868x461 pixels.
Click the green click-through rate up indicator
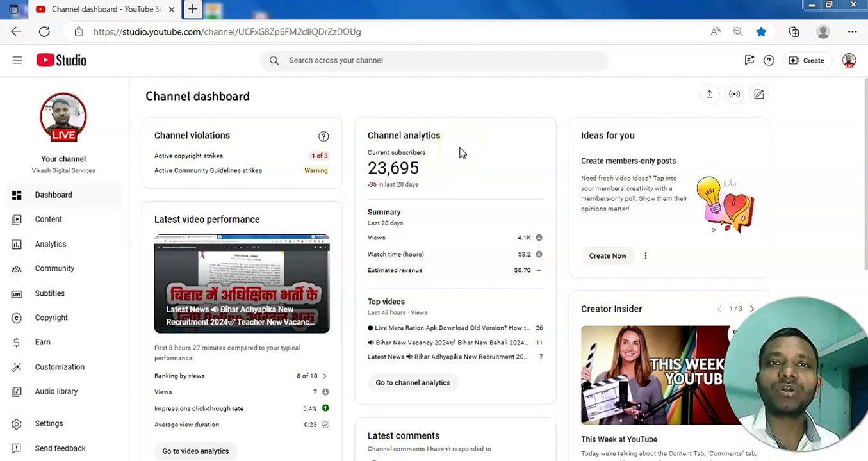pyautogui.click(x=325, y=408)
